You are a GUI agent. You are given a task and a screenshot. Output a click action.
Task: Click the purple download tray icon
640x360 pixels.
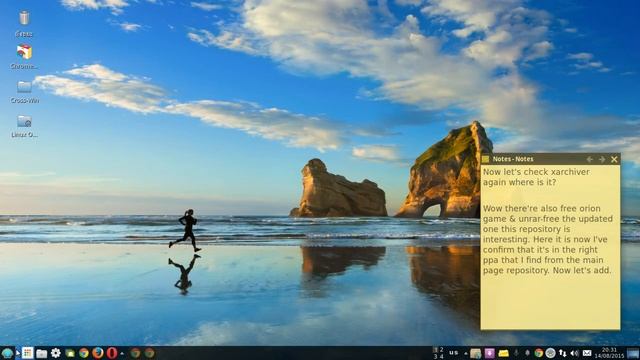[x=489, y=353]
